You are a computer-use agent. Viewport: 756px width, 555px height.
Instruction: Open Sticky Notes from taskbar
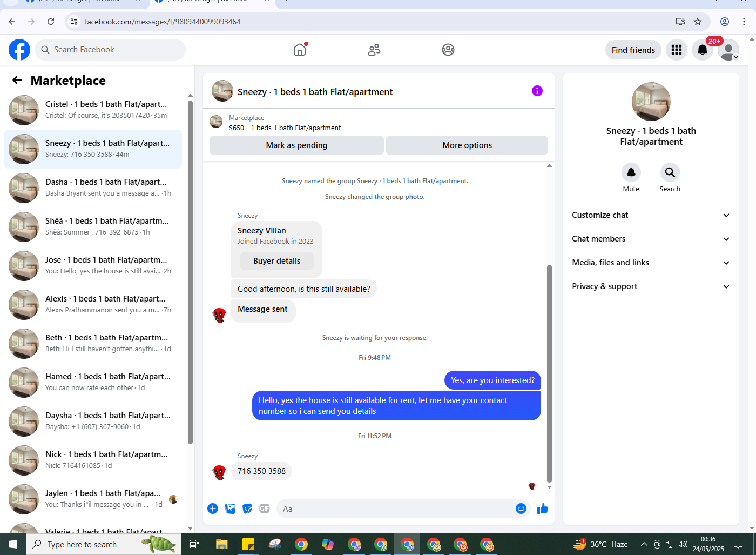[248, 544]
